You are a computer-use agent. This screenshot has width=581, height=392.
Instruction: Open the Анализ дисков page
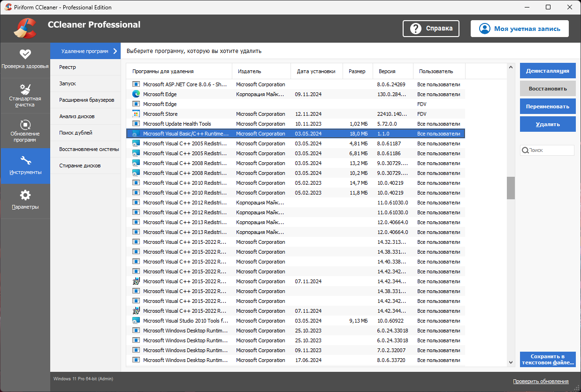(85, 116)
